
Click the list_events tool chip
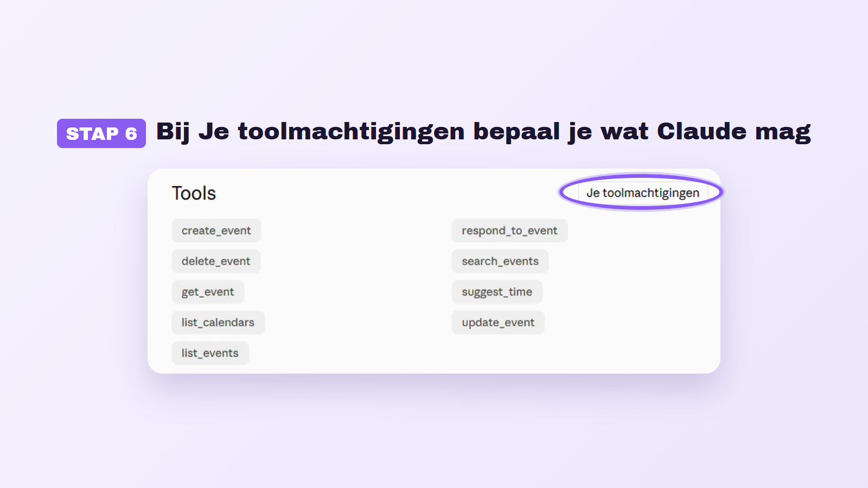(x=210, y=353)
